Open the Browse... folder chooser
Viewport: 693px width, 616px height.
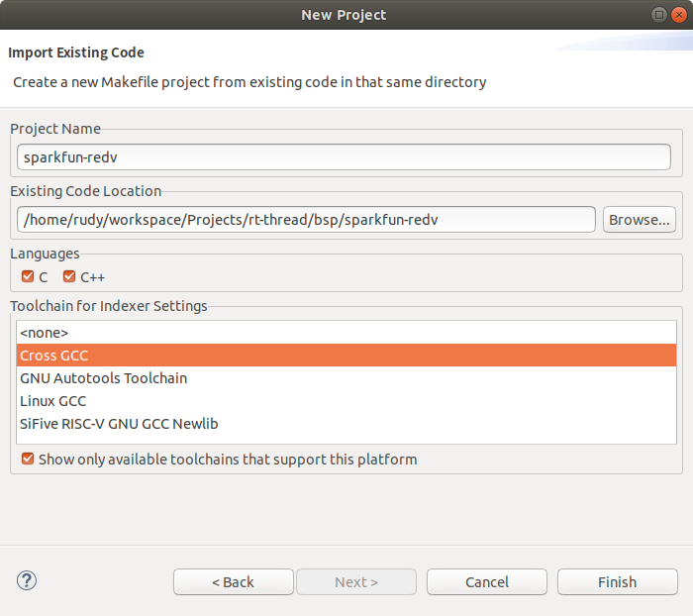640,220
